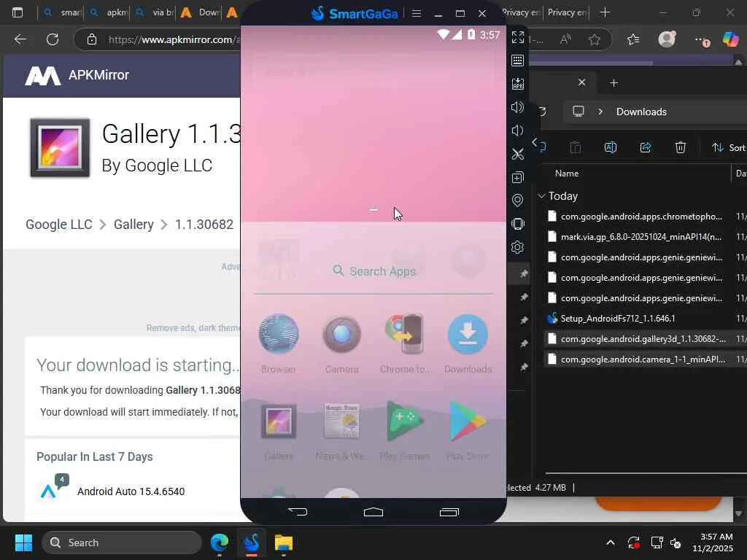The height and width of the screenshot is (560, 747).
Task: Lower volume in SmartGaGa sidebar
Action: (518, 131)
